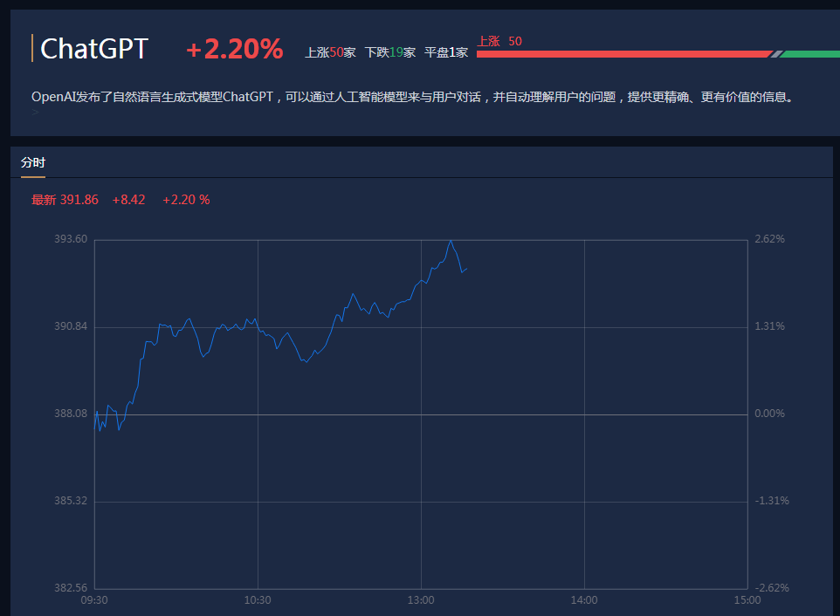Click the peak of the price line
This screenshot has width=840, height=616.
(x=452, y=240)
